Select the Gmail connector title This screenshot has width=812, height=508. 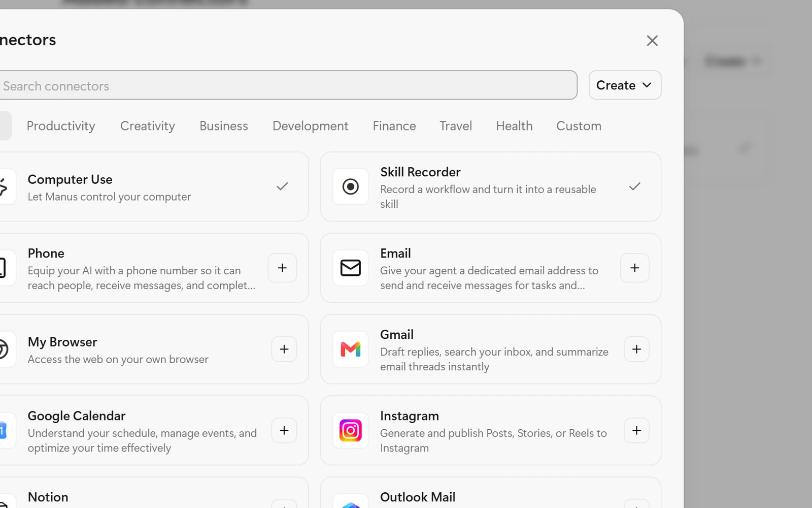coord(397,335)
